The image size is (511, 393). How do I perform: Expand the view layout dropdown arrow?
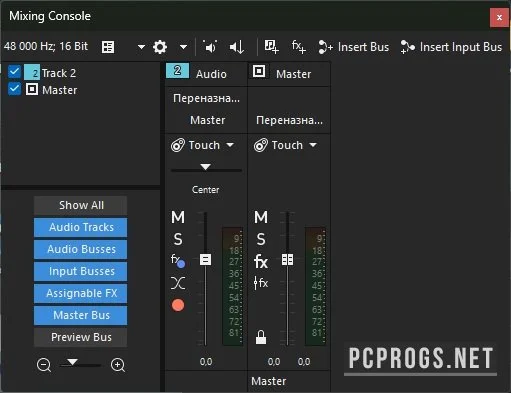[141, 47]
